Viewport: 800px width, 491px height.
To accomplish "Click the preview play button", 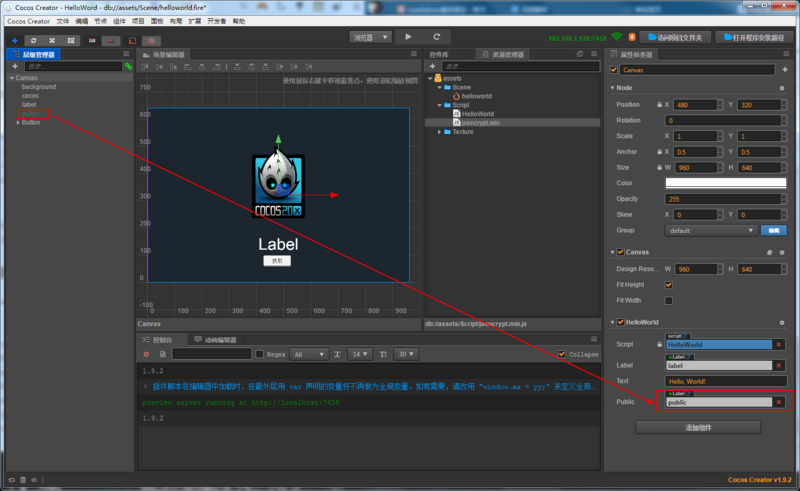I will point(408,37).
